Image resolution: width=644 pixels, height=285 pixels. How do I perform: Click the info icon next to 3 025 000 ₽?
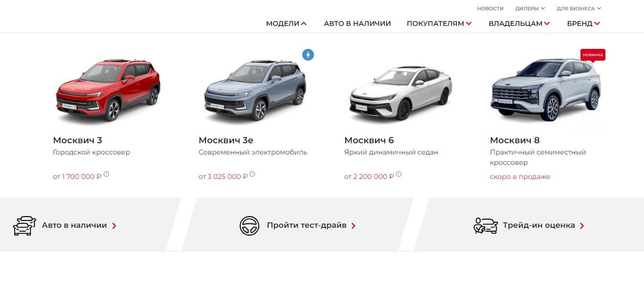pyautogui.click(x=252, y=174)
